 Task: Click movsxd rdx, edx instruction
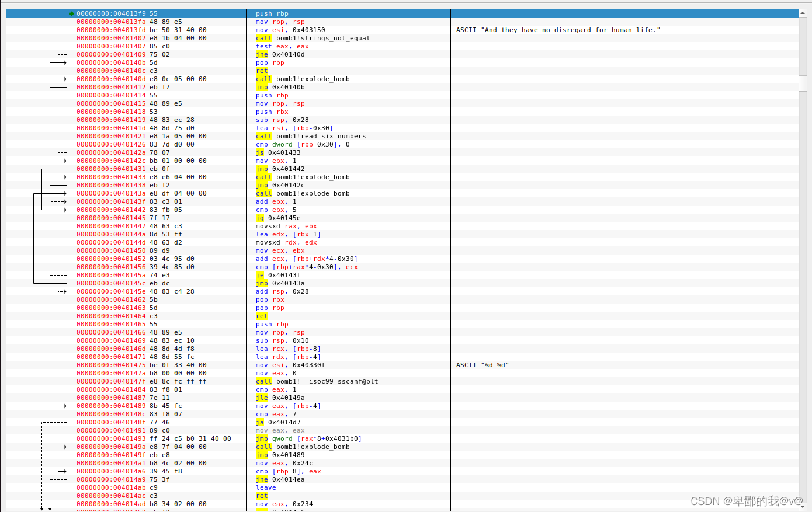click(286, 242)
